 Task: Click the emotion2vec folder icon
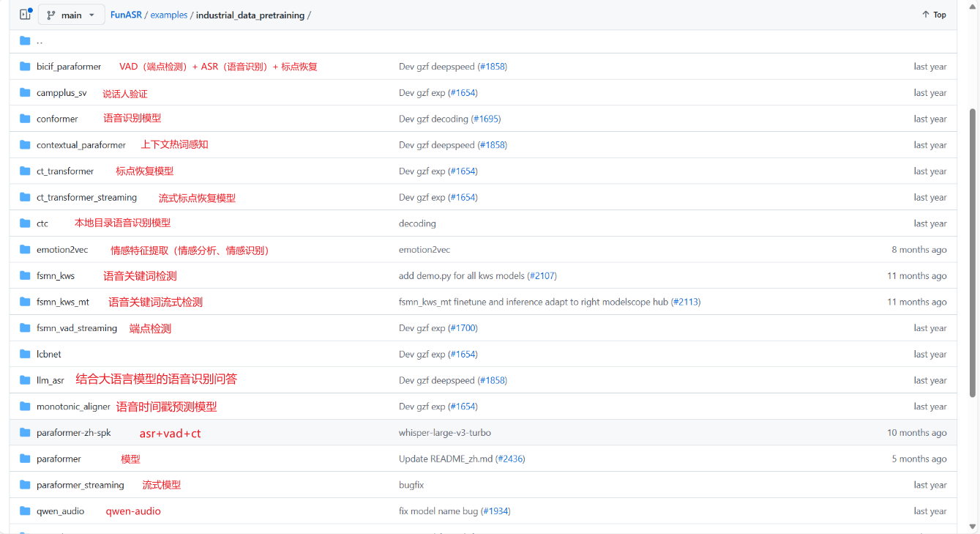(x=25, y=250)
